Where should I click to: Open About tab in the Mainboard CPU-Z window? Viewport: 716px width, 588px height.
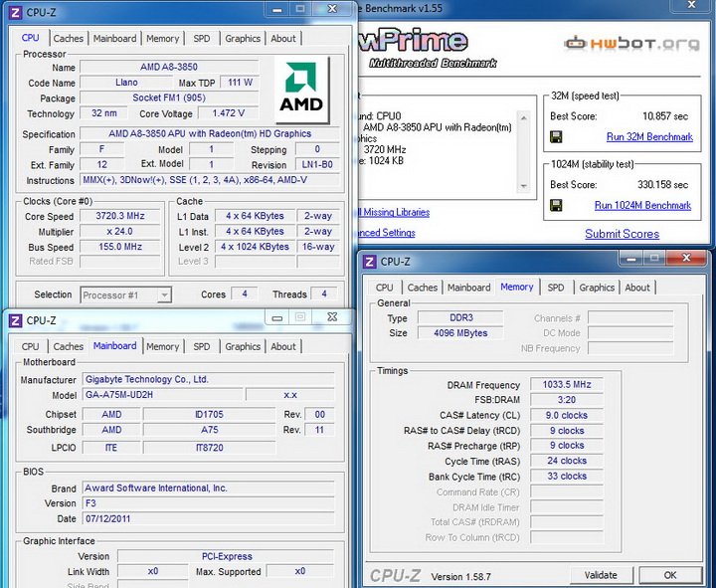point(283,347)
